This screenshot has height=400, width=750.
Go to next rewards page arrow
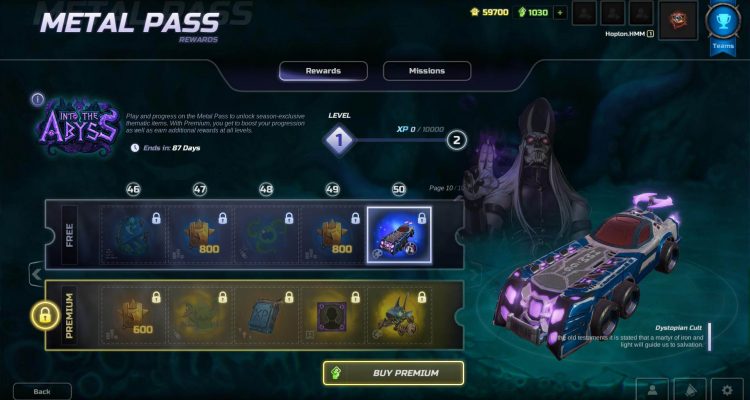474,274
